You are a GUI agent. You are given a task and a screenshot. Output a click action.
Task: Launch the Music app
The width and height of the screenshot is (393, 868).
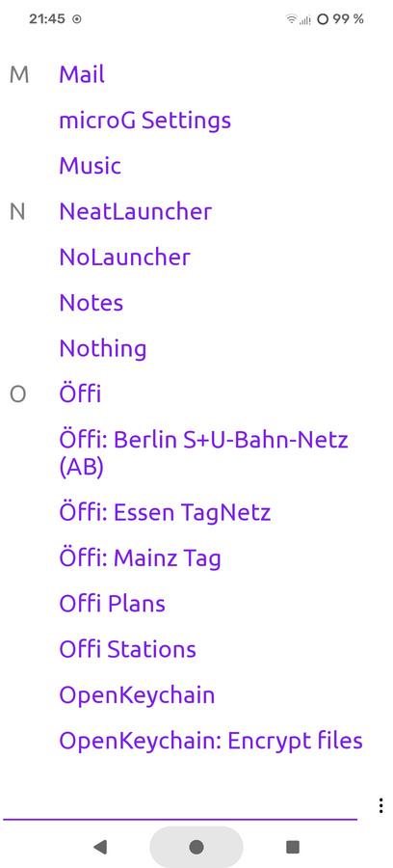(x=91, y=166)
